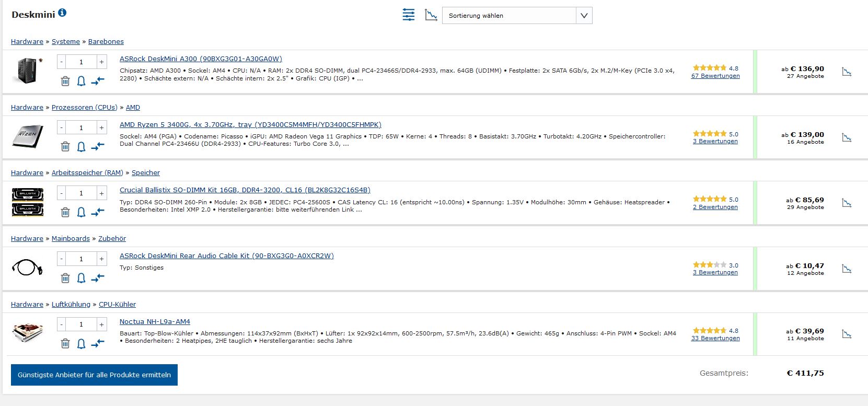Set price alert bell for DeskMini A300
Image resolution: width=868 pixels, height=406 pixels.
(82, 81)
